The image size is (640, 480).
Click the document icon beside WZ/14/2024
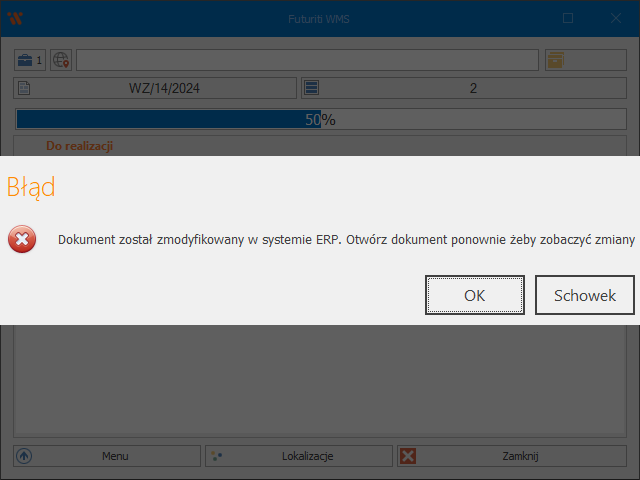click(25, 88)
